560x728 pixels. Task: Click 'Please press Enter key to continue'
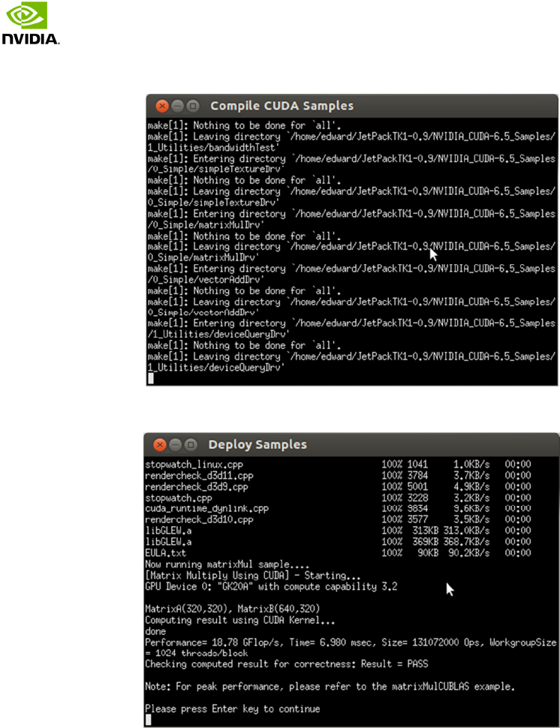pyautogui.click(x=232, y=709)
